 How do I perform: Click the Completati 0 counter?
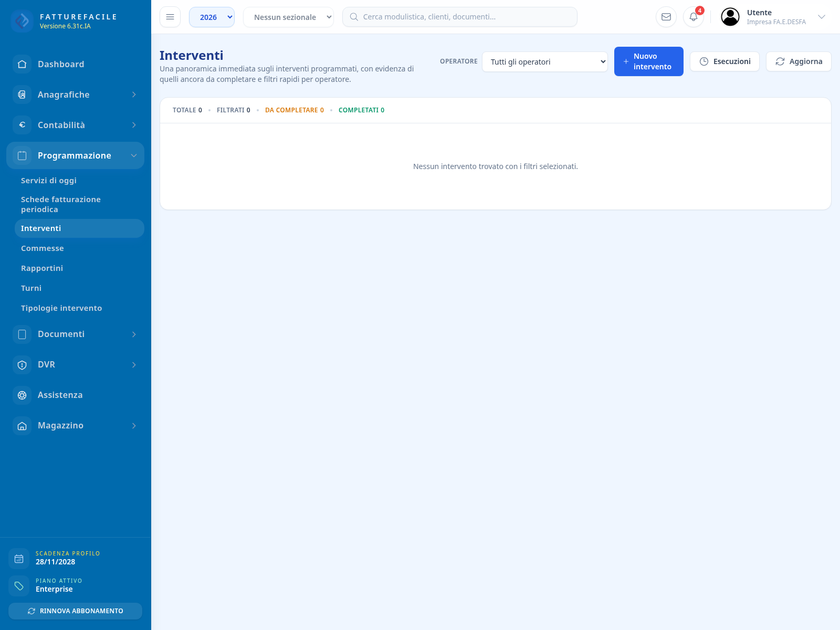pyautogui.click(x=361, y=110)
